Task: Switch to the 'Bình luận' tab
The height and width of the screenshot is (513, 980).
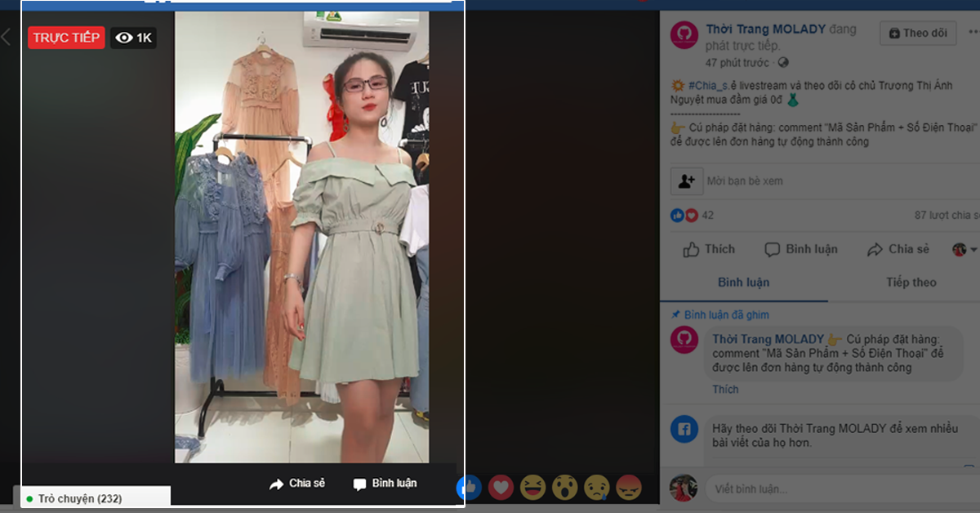Action: [x=743, y=283]
